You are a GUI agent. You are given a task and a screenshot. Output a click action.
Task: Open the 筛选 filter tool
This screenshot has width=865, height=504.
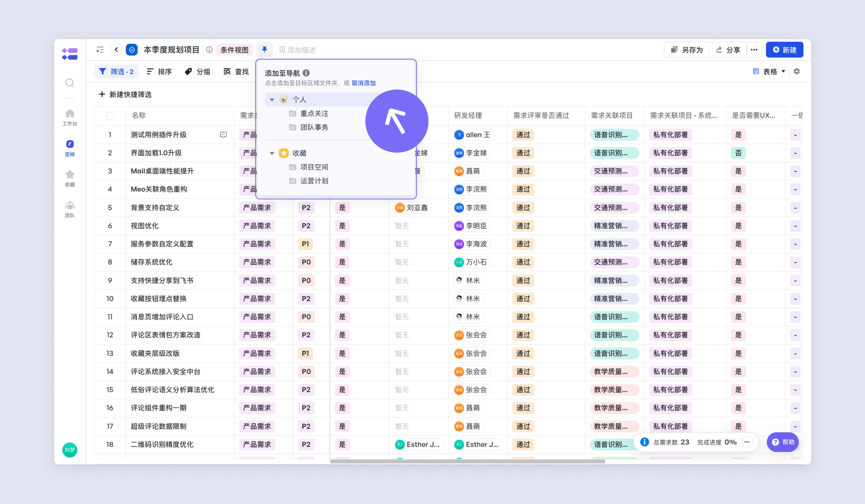point(116,72)
